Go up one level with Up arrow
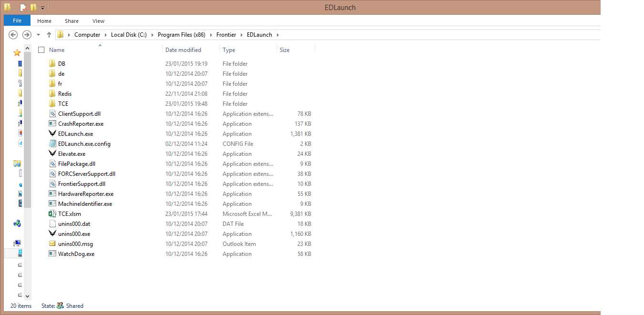The width and height of the screenshot is (644, 315). pos(49,35)
